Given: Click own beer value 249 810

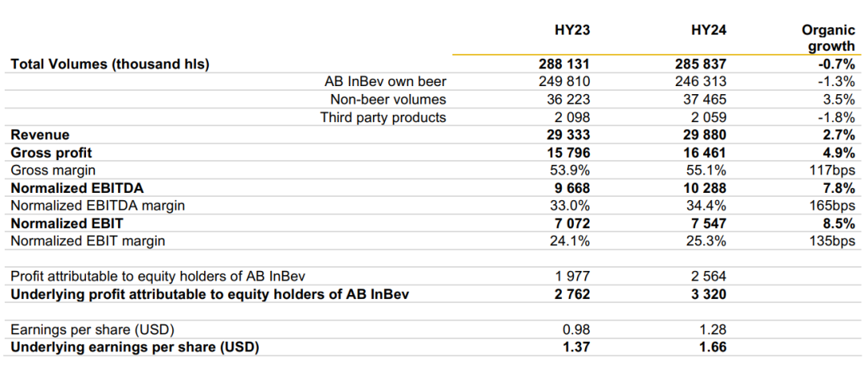Looking at the screenshot, I should [x=565, y=82].
